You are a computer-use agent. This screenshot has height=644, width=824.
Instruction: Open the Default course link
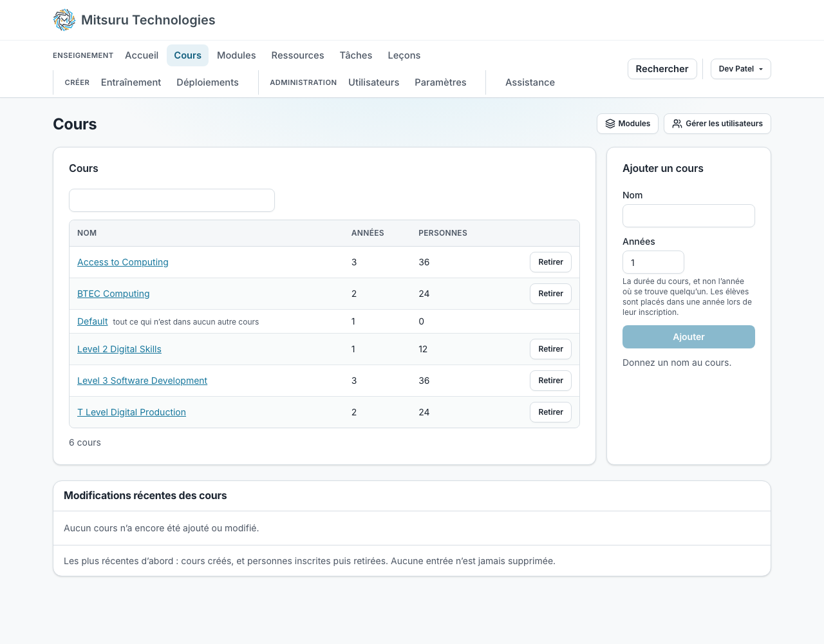click(x=93, y=321)
